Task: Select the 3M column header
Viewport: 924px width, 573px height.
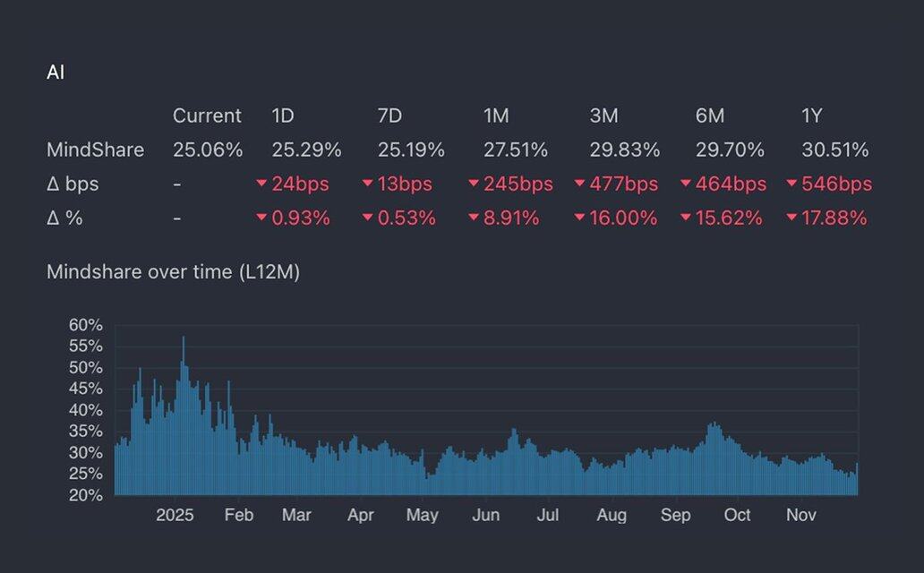Action: [x=603, y=115]
